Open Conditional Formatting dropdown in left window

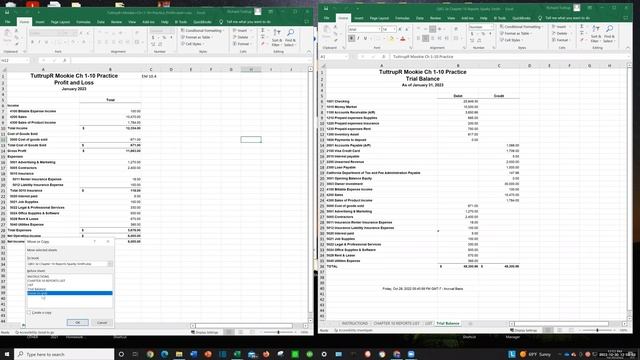point(203,31)
